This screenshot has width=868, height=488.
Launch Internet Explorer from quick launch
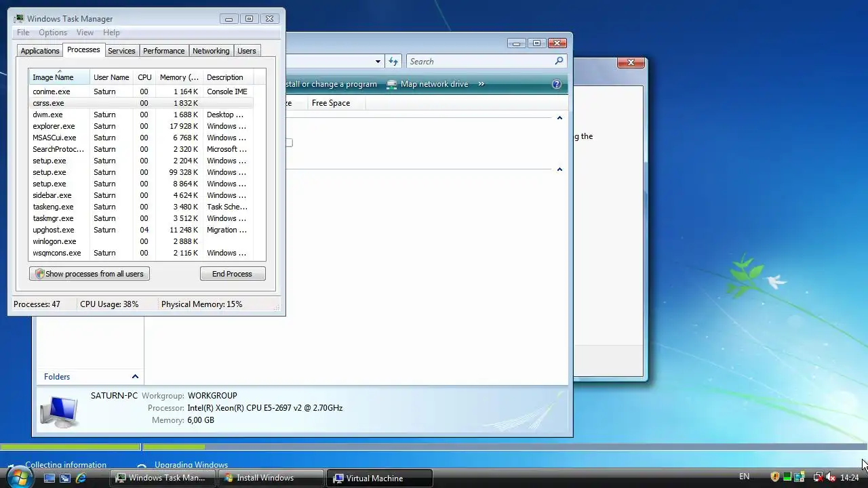coord(81,478)
